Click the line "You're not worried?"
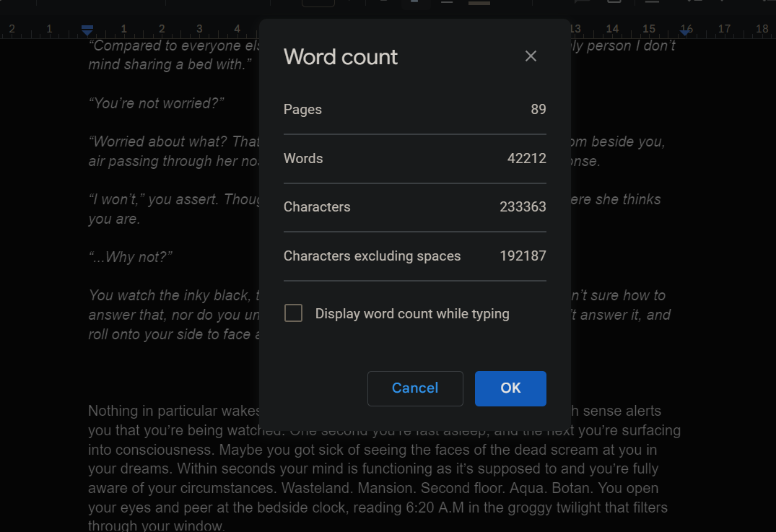Viewport: 776px width, 532px height. point(156,103)
